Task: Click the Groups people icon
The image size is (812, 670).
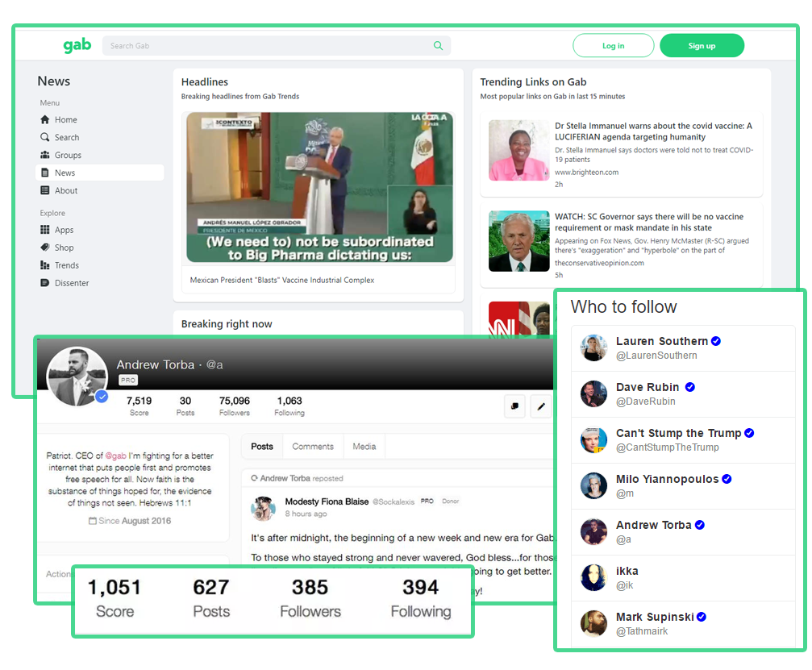Action: point(45,155)
